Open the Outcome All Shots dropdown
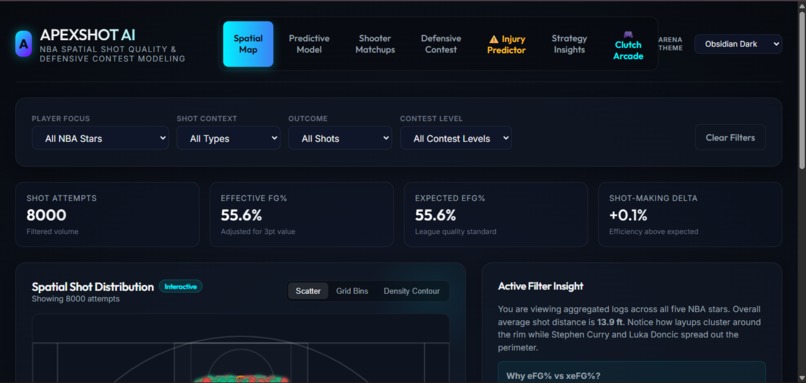 tap(340, 138)
